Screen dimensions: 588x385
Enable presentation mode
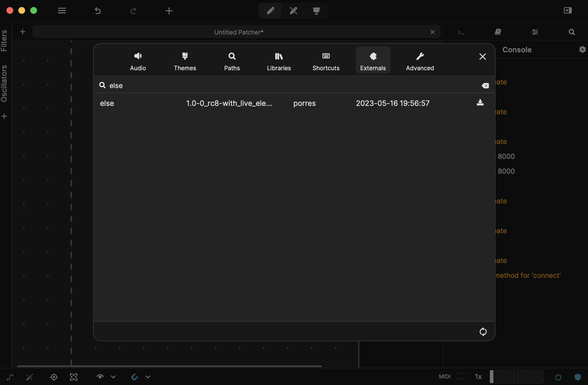point(316,11)
